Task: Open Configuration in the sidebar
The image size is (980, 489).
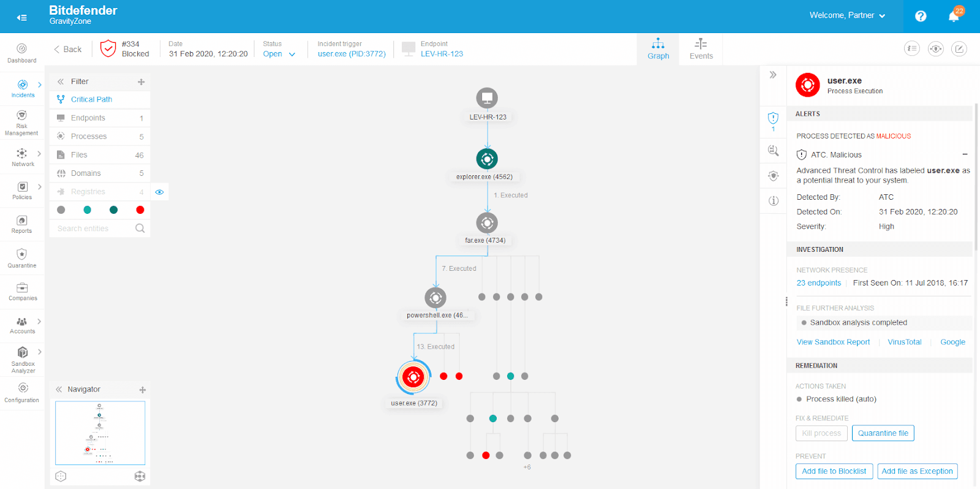Action: 22,393
